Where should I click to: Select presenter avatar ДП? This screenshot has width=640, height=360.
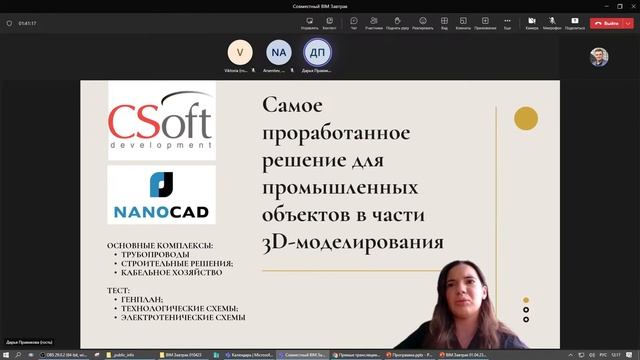(x=318, y=52)
